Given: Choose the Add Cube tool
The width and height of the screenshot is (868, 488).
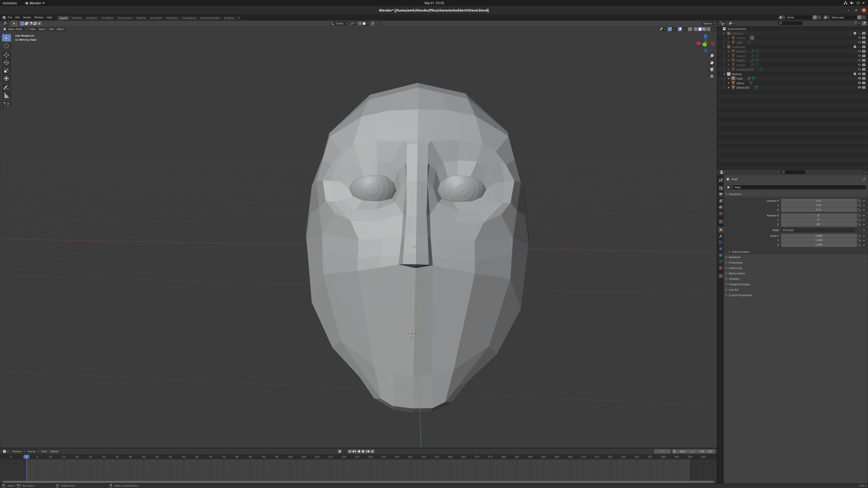Looking at the screenshot, I should pos(6,105).
